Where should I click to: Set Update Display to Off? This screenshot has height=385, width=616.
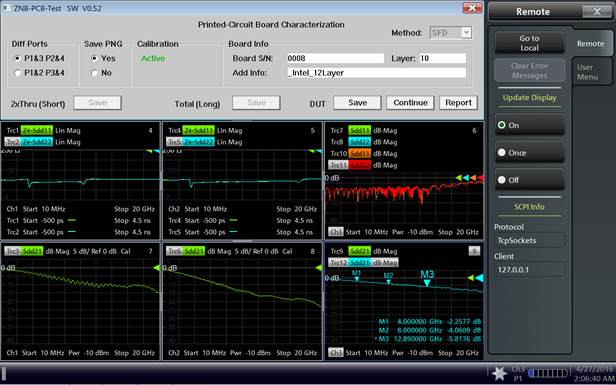click(x=529, y=180)
